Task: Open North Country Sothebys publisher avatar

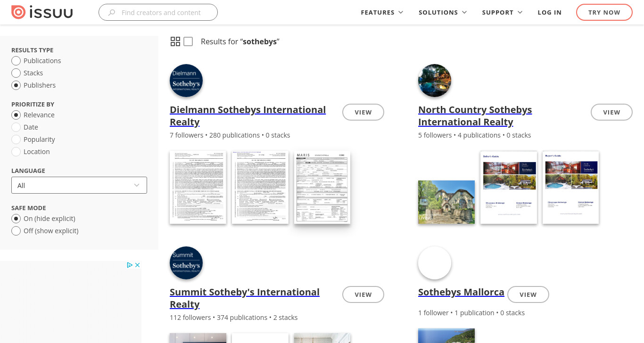Action: pos(435,81)
